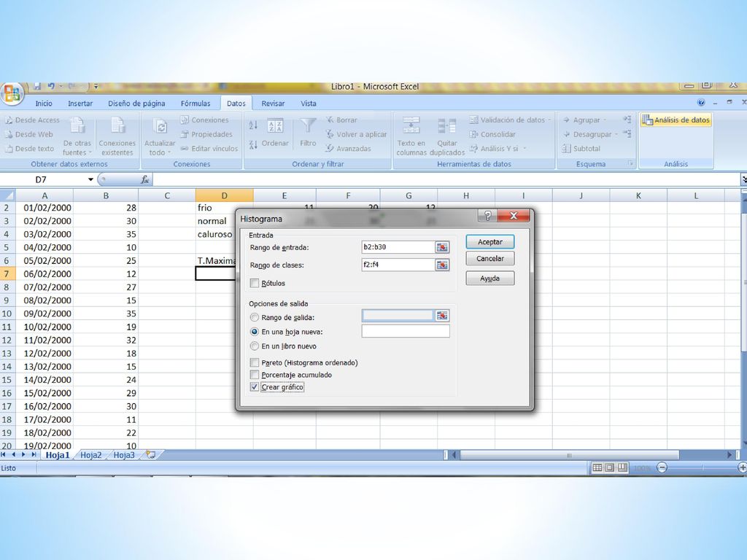Screen dimensions: 747x560
Task: Collapse dialog via Rango de entrada selector
Action: [442, 247]
